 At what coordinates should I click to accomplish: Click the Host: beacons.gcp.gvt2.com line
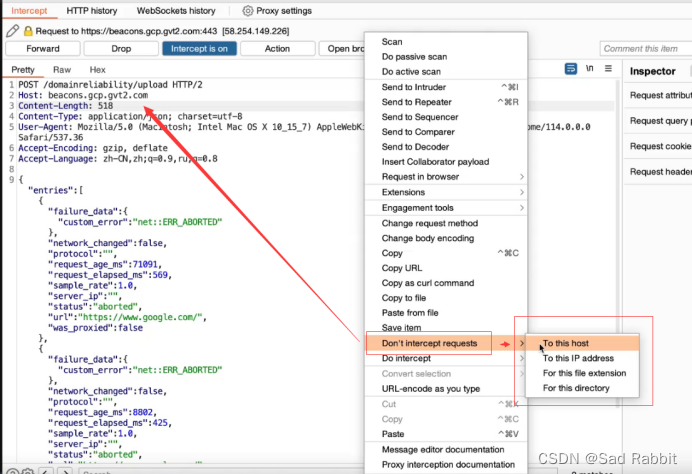tap(83, 95)
